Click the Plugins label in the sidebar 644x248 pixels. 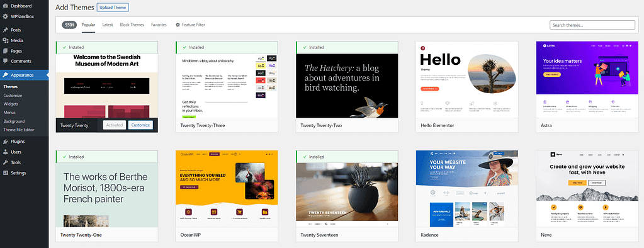18,142
